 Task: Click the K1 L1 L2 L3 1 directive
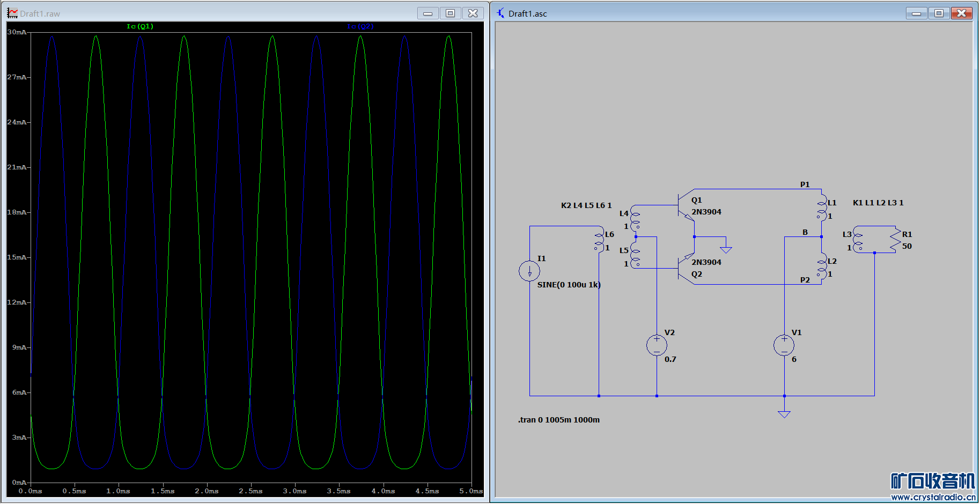878,203
